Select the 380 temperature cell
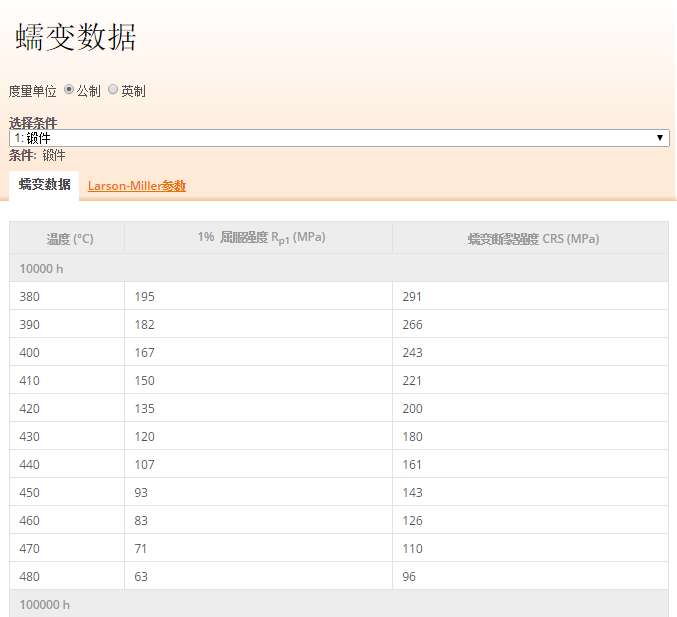677x617 pixels. pos(30,296)
